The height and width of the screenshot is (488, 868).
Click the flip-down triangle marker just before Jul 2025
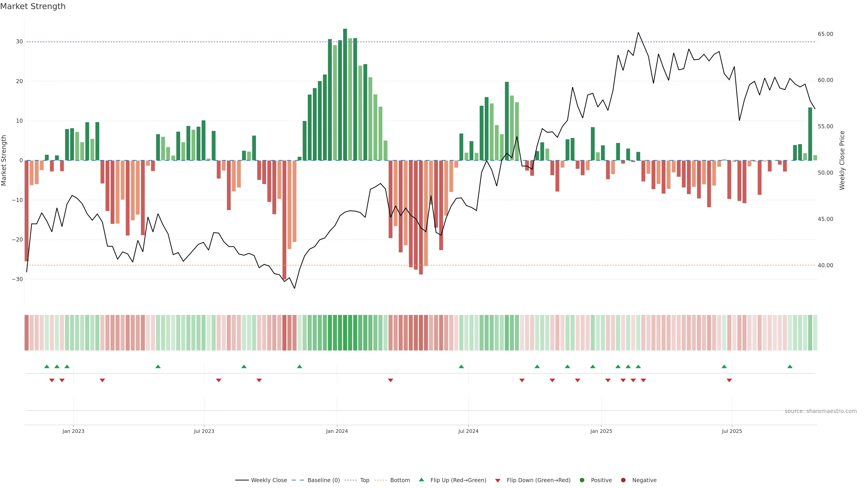729,380
